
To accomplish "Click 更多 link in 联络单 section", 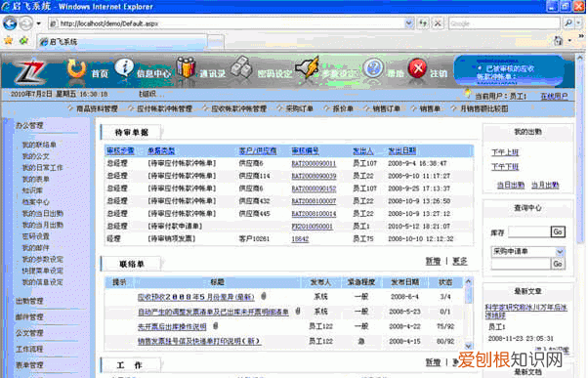I will pyautogui.click(x=460, y=261).
